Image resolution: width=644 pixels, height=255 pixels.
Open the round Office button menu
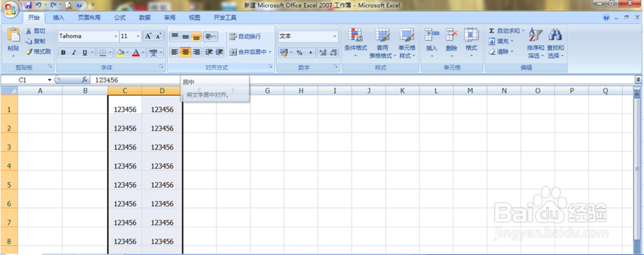point(11,10)
